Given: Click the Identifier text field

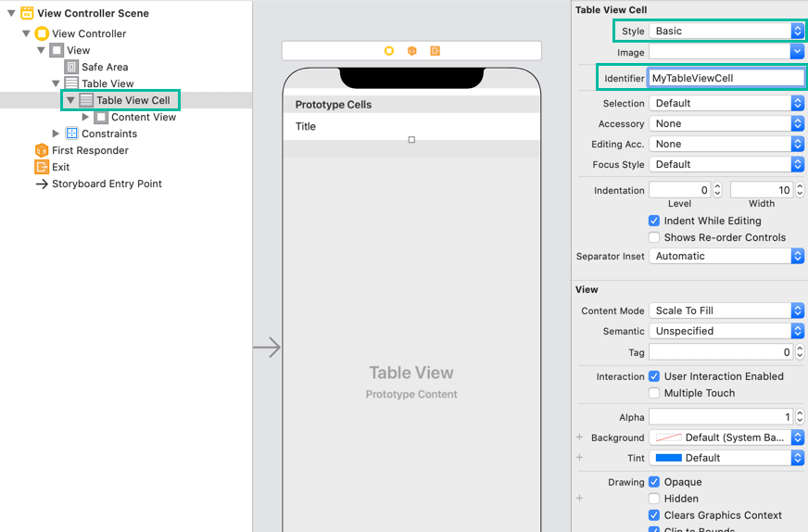Looking at the screenshot, I should [x=726, y=78].
